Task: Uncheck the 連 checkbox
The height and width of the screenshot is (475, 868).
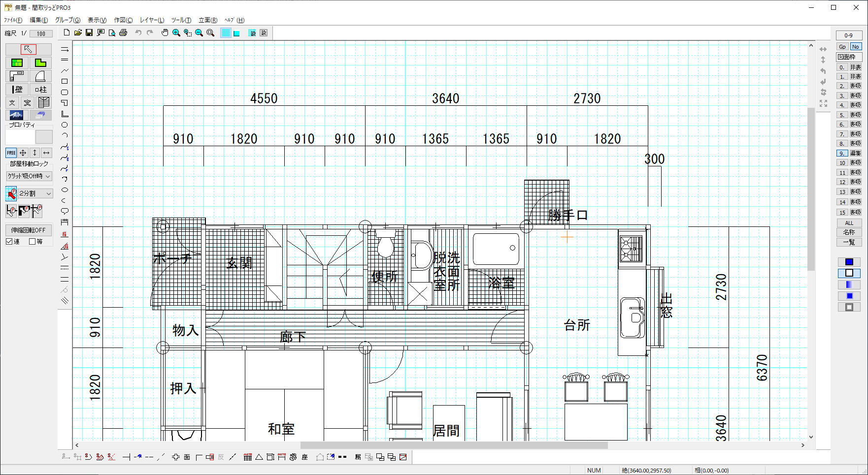Action: [9, 242]
